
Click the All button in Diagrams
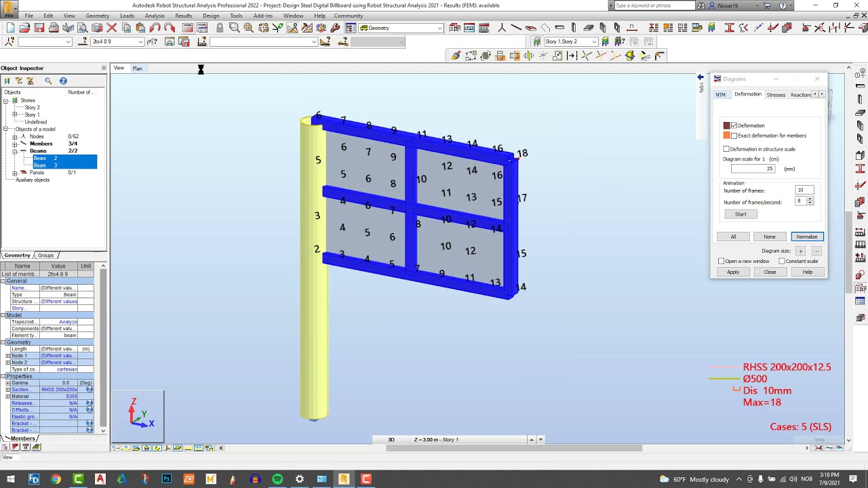(733, 237)
